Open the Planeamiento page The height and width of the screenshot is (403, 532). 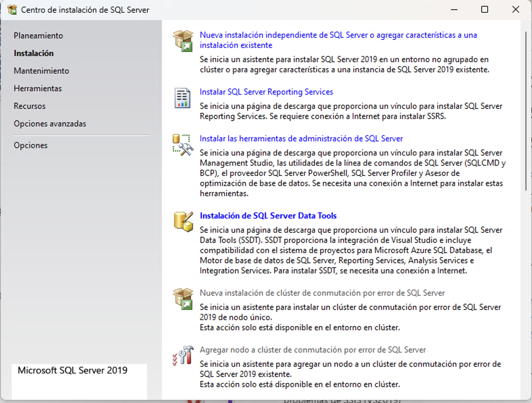coord(38,36)
